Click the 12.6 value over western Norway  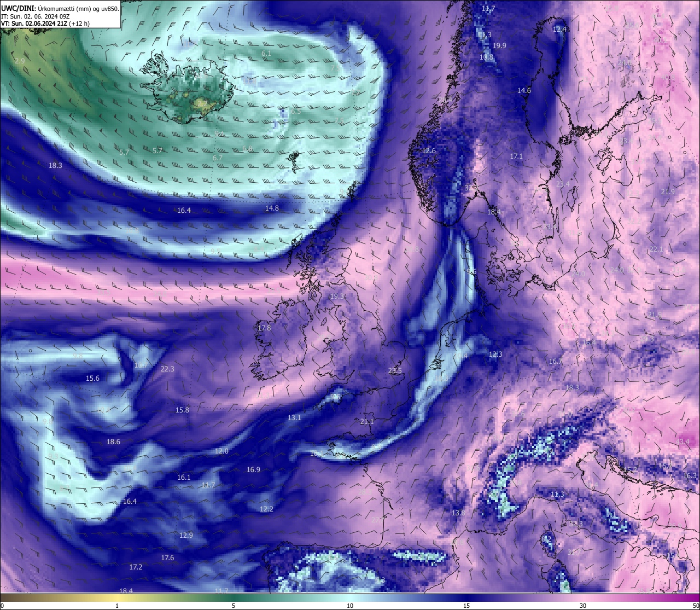coord(429,151)
